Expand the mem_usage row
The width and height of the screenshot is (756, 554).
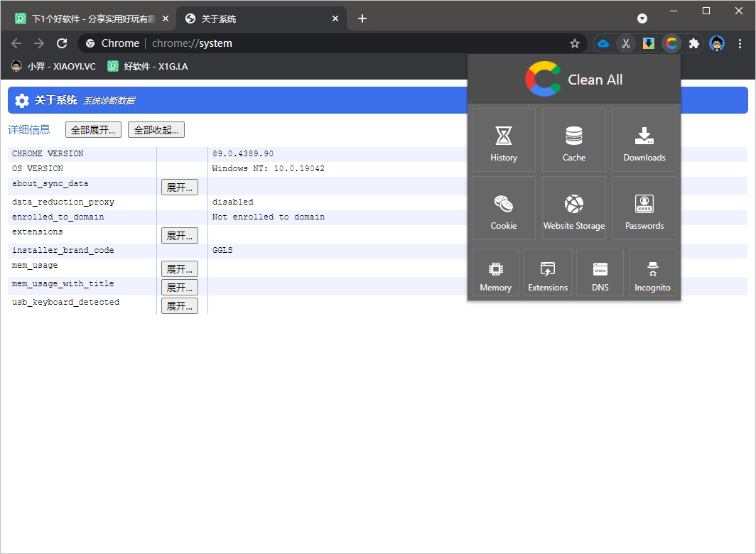[179, 268]
